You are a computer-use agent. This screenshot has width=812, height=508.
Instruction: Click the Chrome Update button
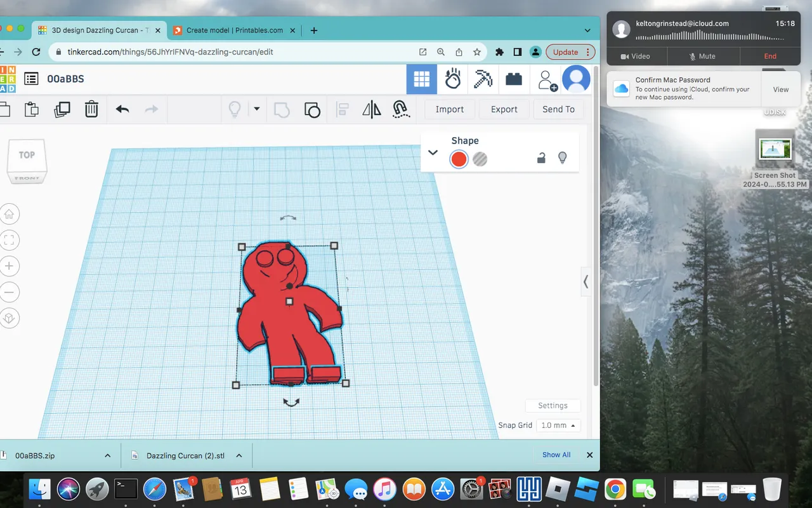(571, 52)
